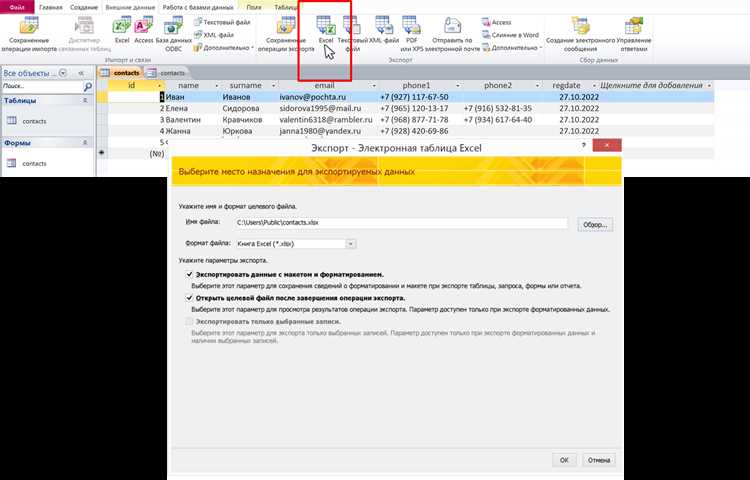Switch to Таблица ribbon tab
This screenshot has height=480, width=750.
point(286,8)
